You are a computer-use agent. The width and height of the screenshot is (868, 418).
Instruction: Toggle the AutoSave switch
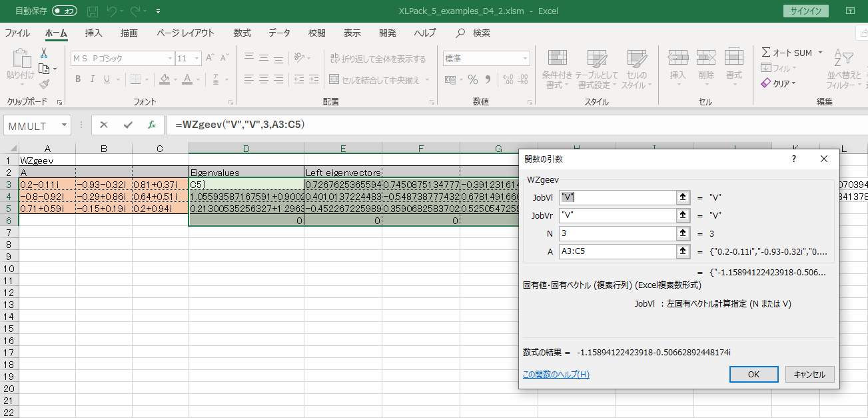click(65, 11)
